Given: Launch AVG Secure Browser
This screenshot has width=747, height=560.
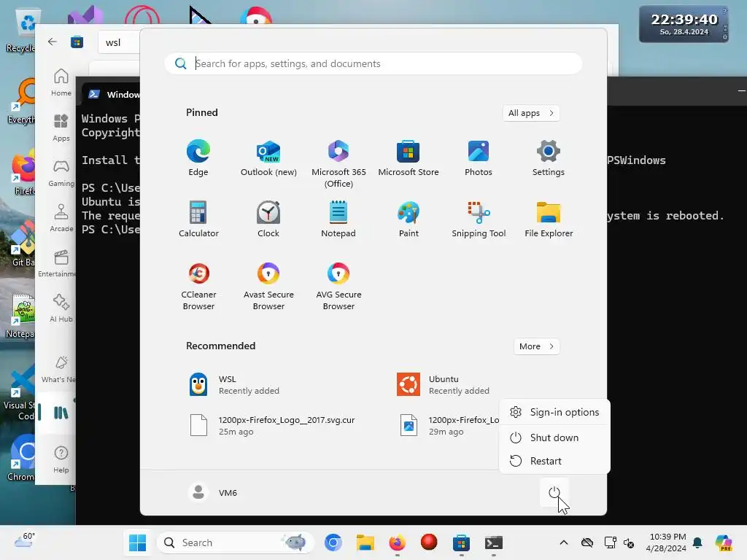Looking at the screenshot, I should 338,286.
